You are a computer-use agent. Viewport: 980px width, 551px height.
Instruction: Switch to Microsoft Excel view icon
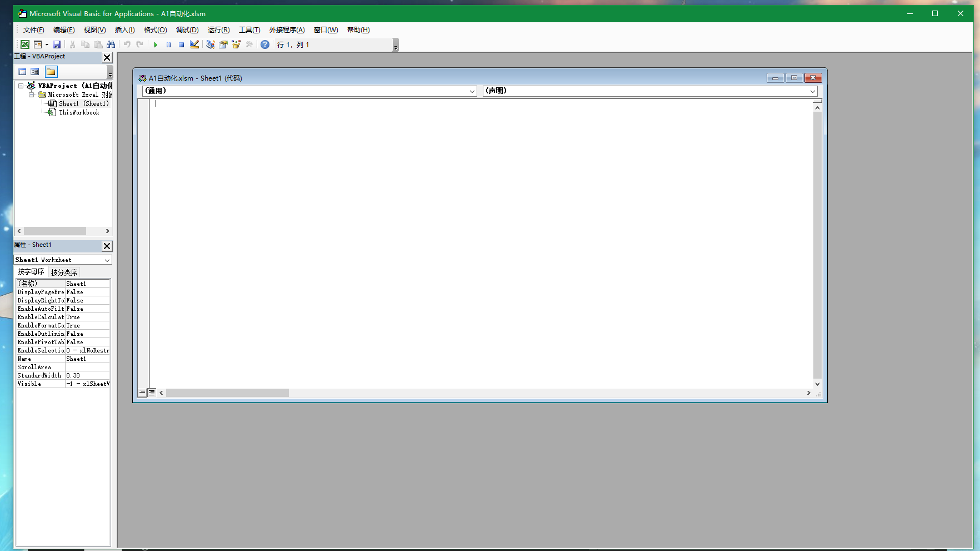pos(25,44)
